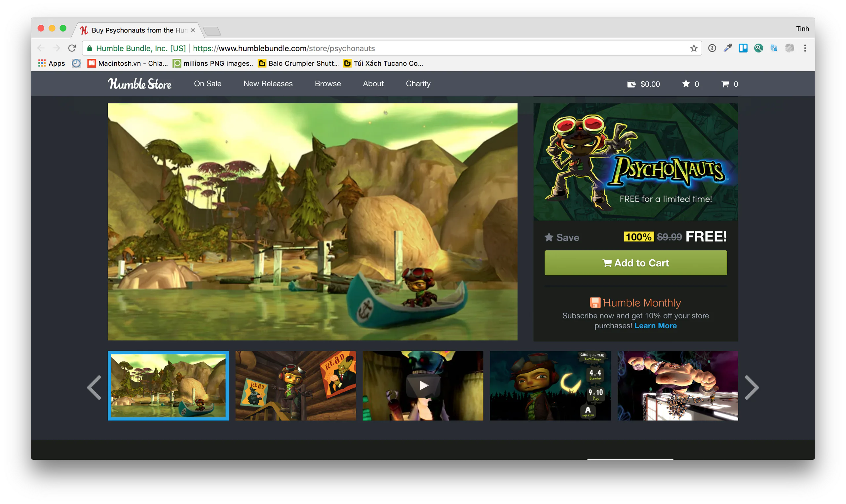Play the trailer video thumbnail
Screen dimensions: 846x504
click(x=423, y=385)
